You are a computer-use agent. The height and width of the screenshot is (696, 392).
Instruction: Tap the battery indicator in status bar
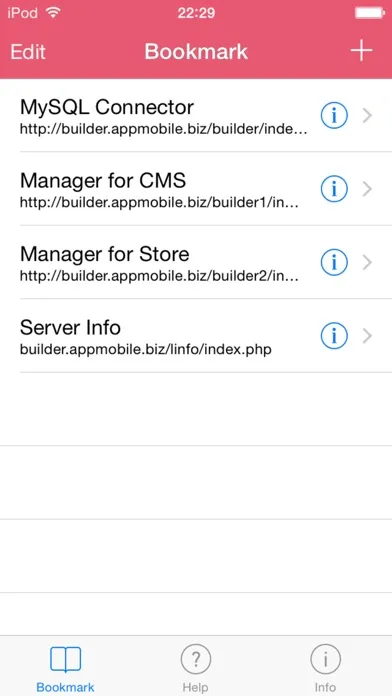tap(370, 13)
